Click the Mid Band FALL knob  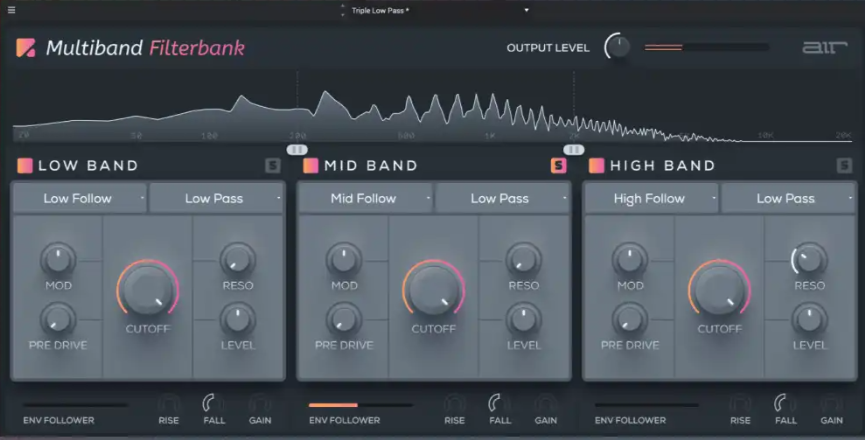coord(499,404)
